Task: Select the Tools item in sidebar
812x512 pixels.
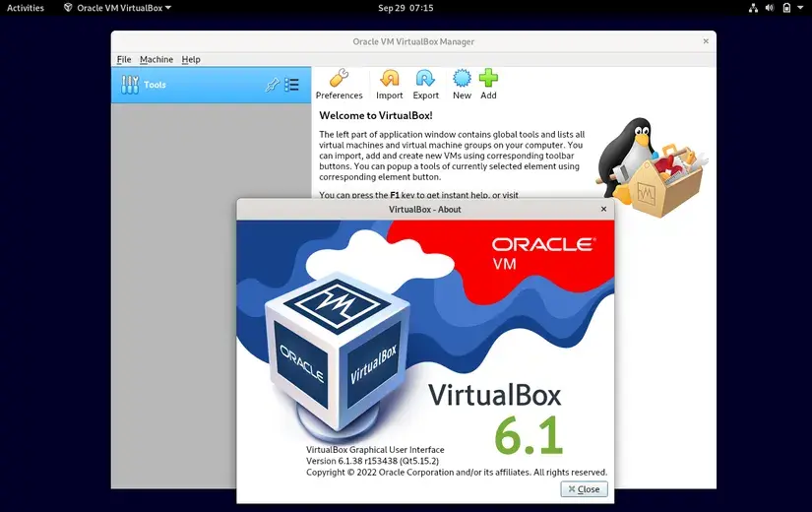Action: point(212,85)
